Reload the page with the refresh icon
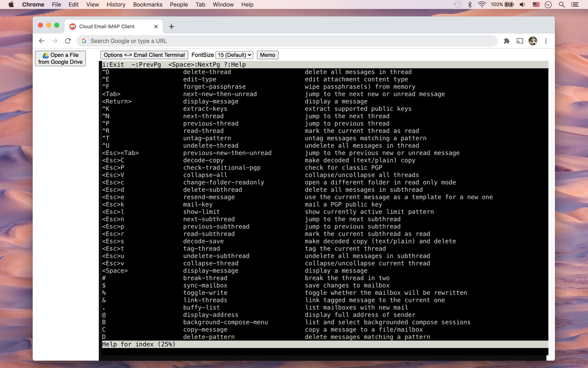 pos(68,41)
